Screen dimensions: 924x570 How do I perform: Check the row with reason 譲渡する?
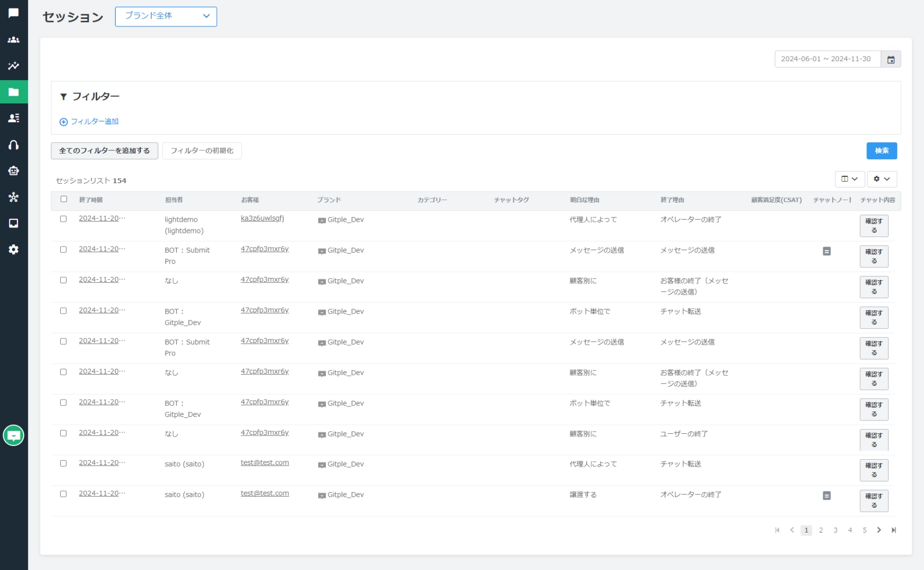coord(63,493)
